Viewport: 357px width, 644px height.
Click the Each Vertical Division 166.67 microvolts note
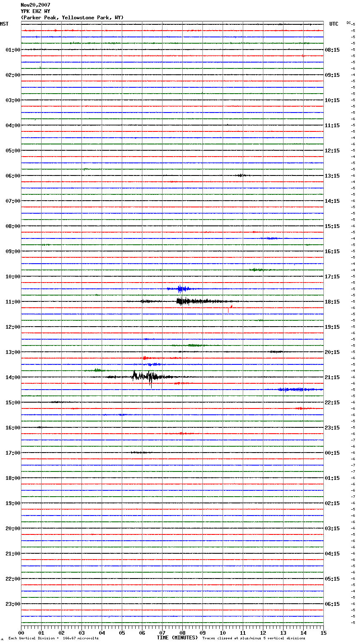tap(53, 639)
